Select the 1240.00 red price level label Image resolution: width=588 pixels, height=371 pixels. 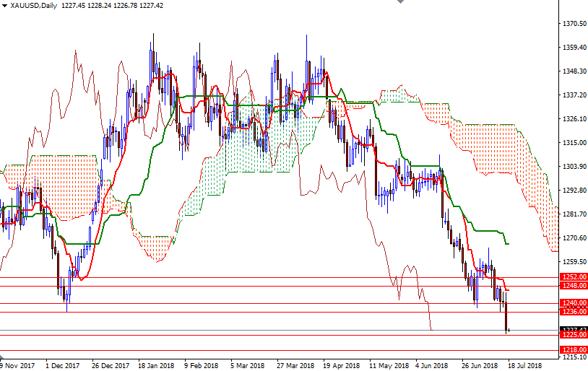point(573,303)
